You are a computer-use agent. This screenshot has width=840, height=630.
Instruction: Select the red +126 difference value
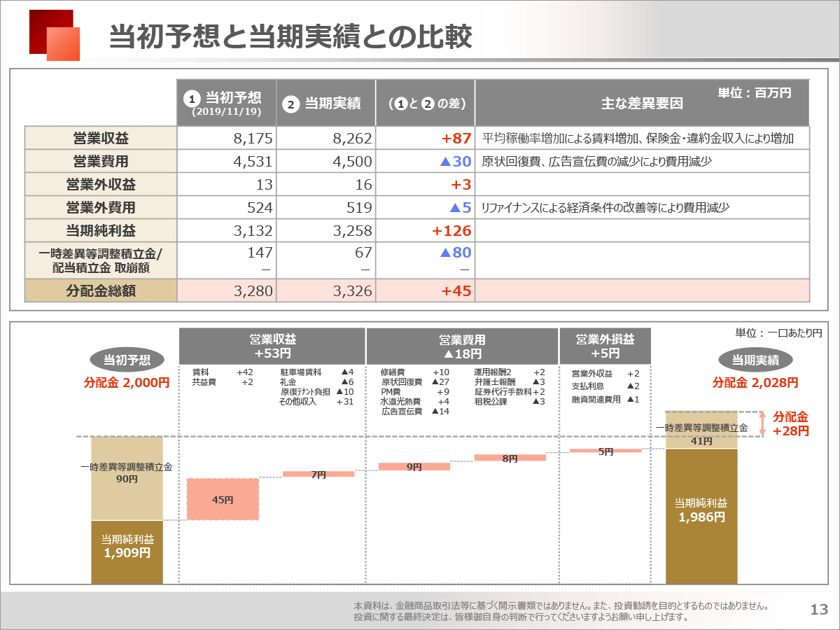coord(451,231)
